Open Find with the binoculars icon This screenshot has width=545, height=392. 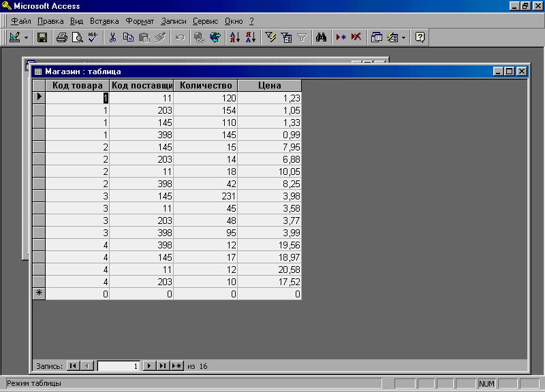pyautogui.click(x=321, y=37)
